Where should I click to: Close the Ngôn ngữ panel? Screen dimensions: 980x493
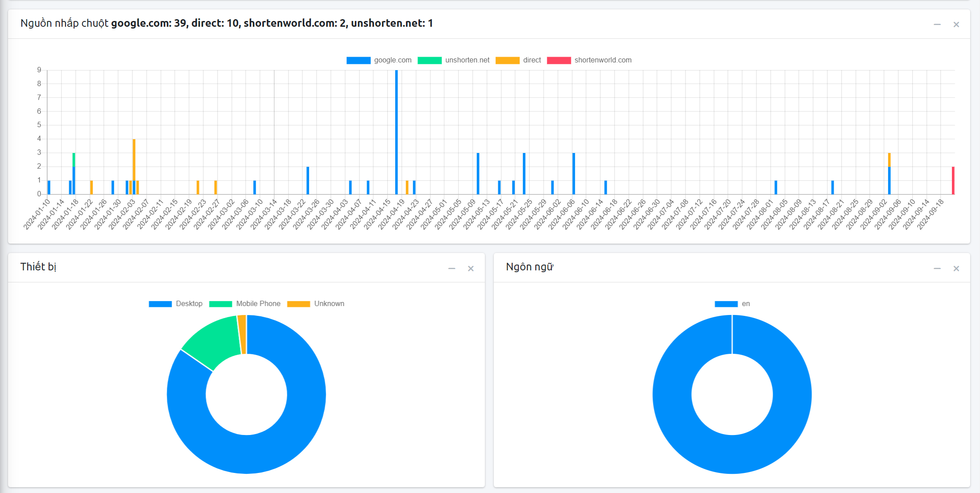click(x=956, y=269)
